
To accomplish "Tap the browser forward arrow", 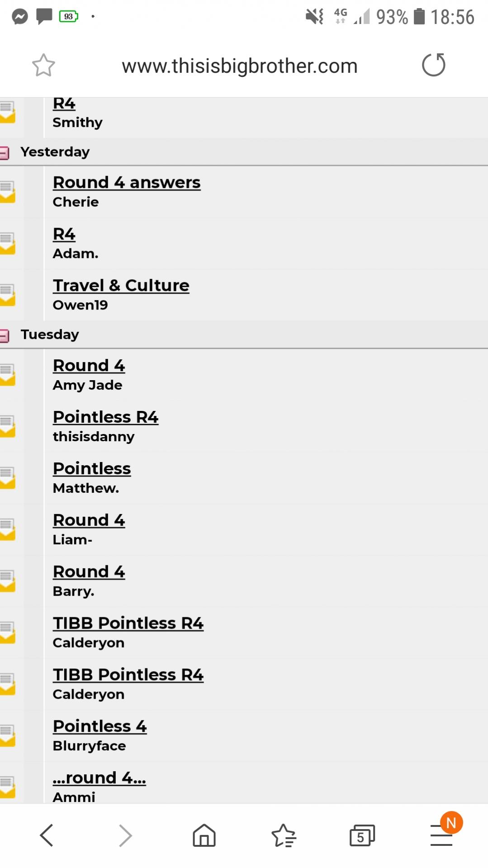I will pyautogui.click(x=125, y=835).
